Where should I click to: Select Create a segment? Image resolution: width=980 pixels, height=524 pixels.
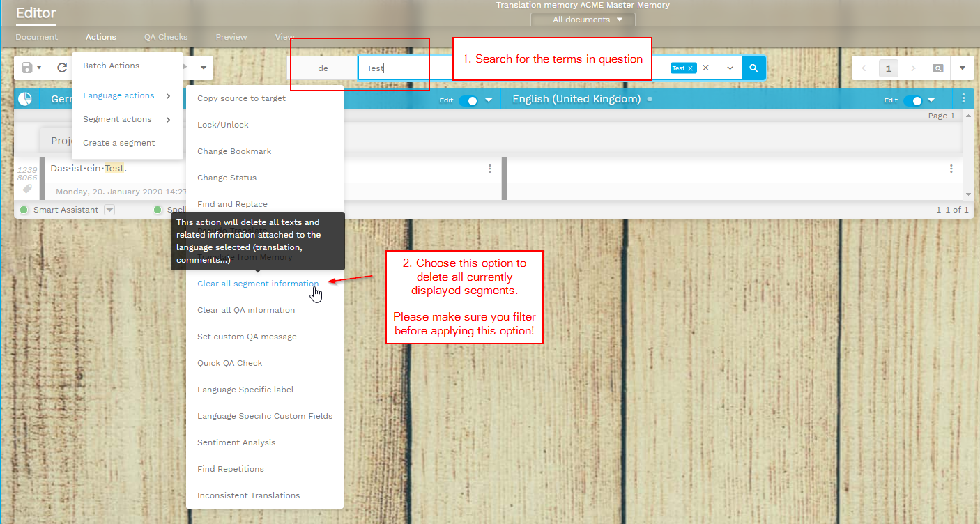tap(119, 143)
